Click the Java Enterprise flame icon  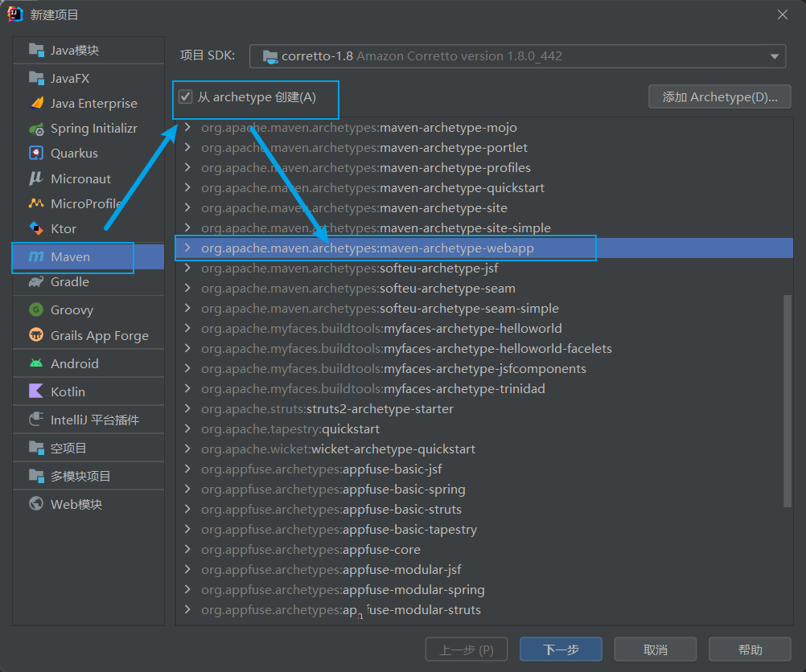[x=36, y=103]
